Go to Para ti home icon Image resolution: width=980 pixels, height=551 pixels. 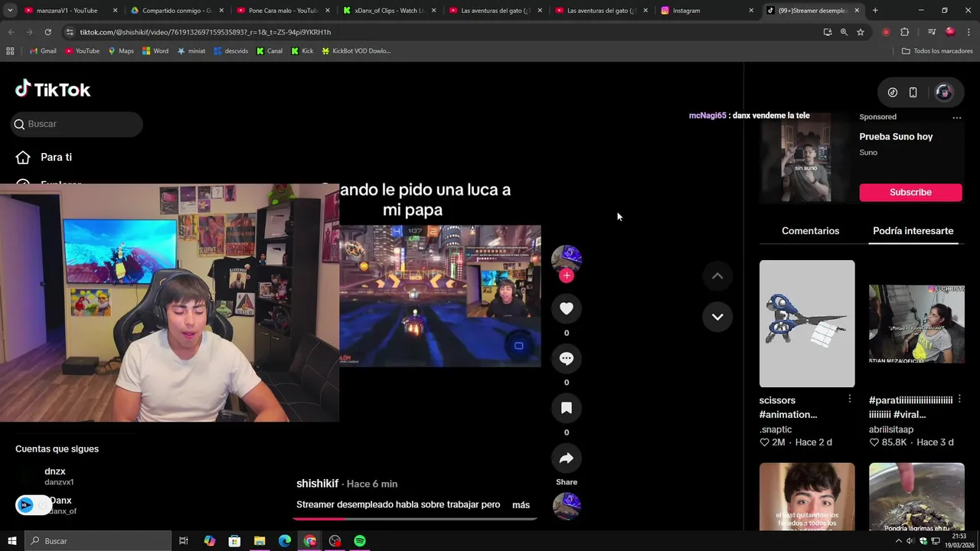23,157
